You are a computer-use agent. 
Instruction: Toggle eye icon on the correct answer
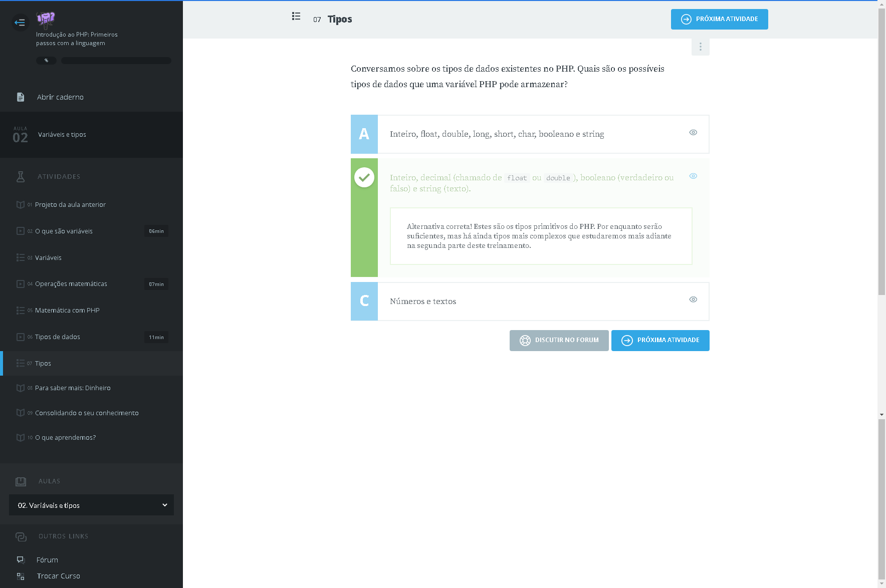tap(693, 176)
